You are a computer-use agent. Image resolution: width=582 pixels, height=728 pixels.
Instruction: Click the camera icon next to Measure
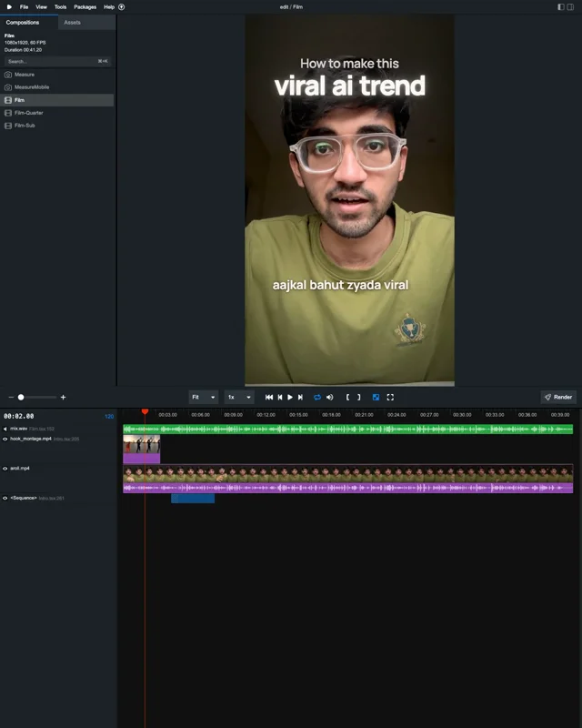(8, 75)
